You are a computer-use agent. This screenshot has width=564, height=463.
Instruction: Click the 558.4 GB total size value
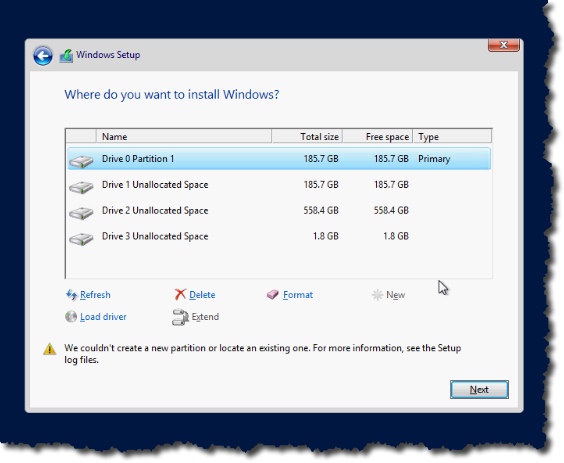click(x=321, y=210)
